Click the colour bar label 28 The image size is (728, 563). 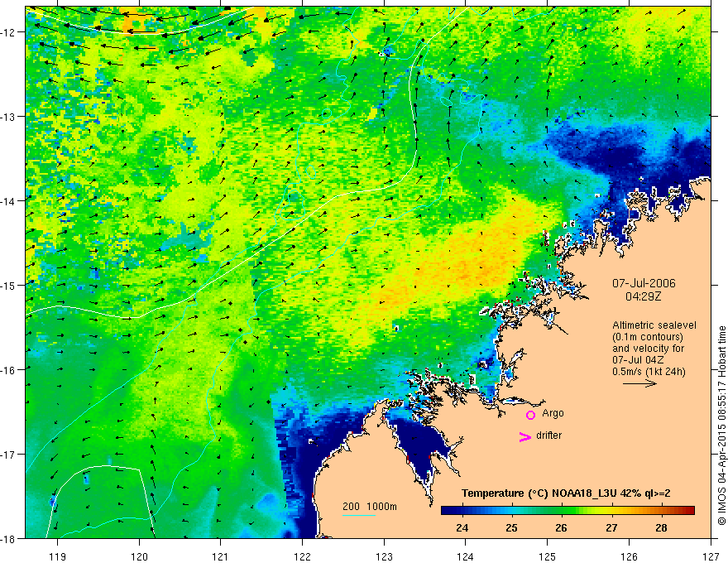point(661,527)
